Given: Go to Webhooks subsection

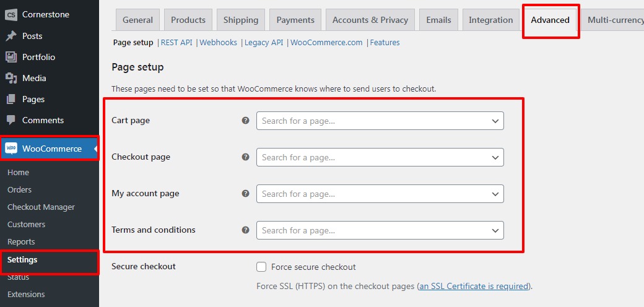Looking at the screenshot, I should tap(219, 43).
